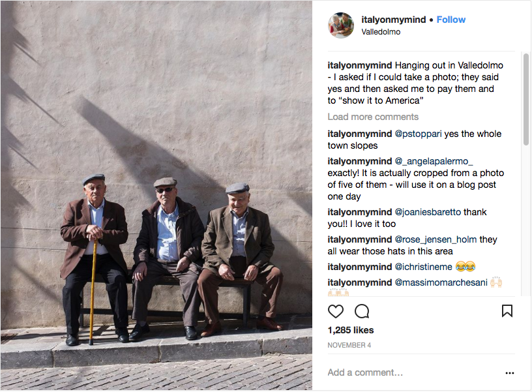Open the @rose_jensen_holm mention

(x=436, y=239)
